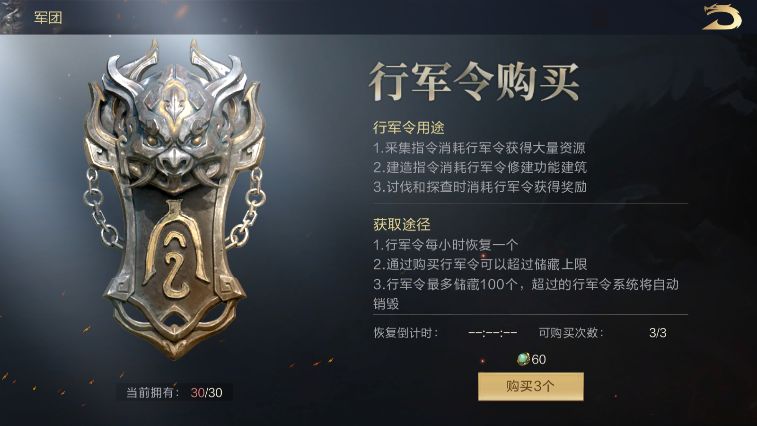Image resolution: width=757 pixels, height=426 pixels.
Task: Click the line about 行军令每小时恢复一个
Action: tap(446, 244)
